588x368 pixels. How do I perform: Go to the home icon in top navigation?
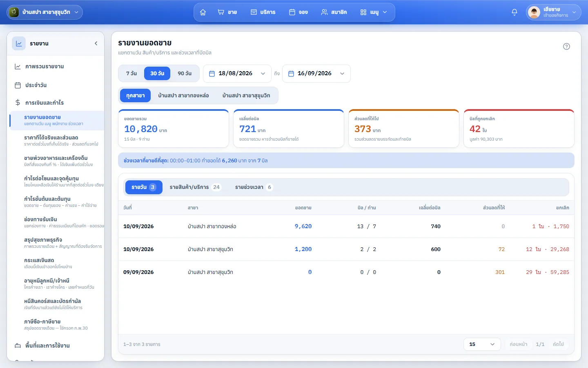tap(203, 12)
